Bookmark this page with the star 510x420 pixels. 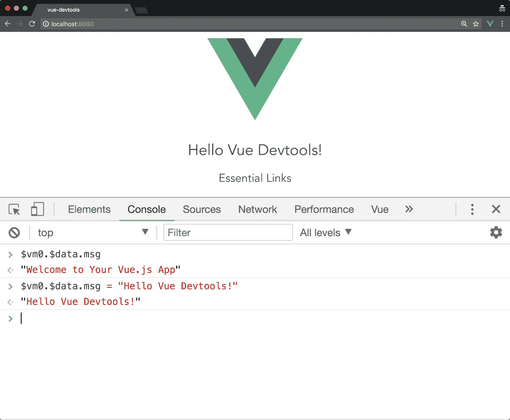point(476,24)
